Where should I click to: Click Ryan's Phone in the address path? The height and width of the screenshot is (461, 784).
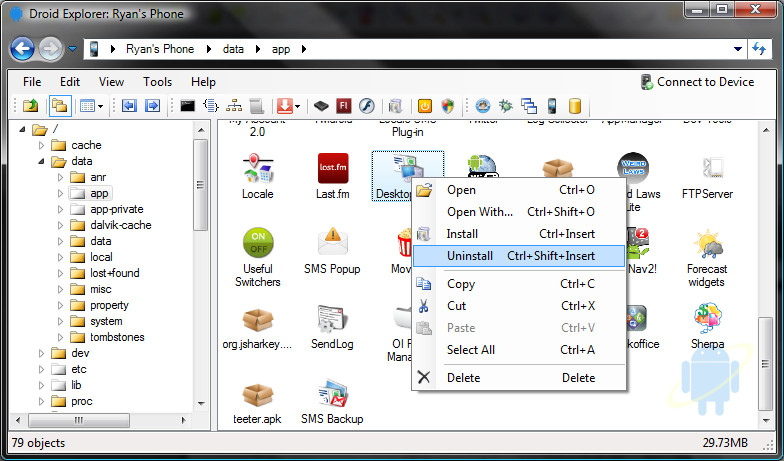[160, 49]
